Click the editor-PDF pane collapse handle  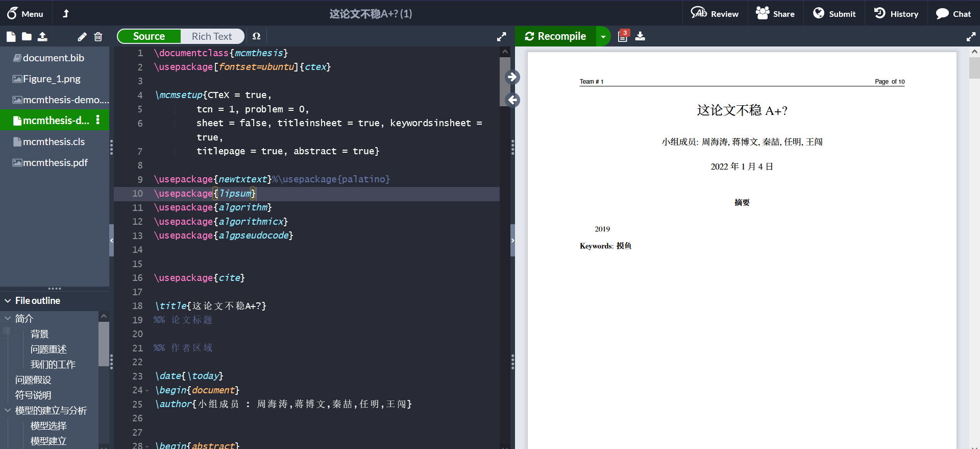click(x=512, y=240)
